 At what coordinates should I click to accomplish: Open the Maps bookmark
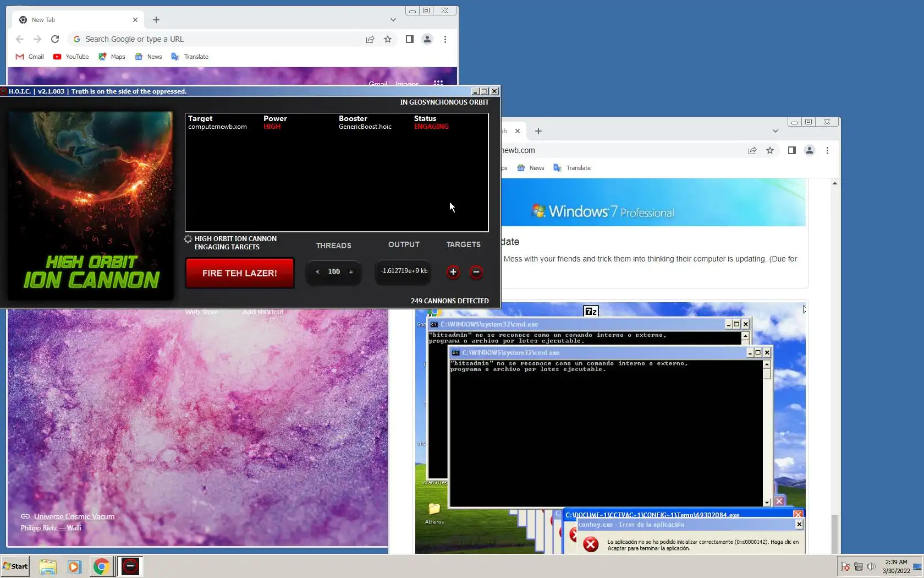pyautogui.click(x=112, y=57)
